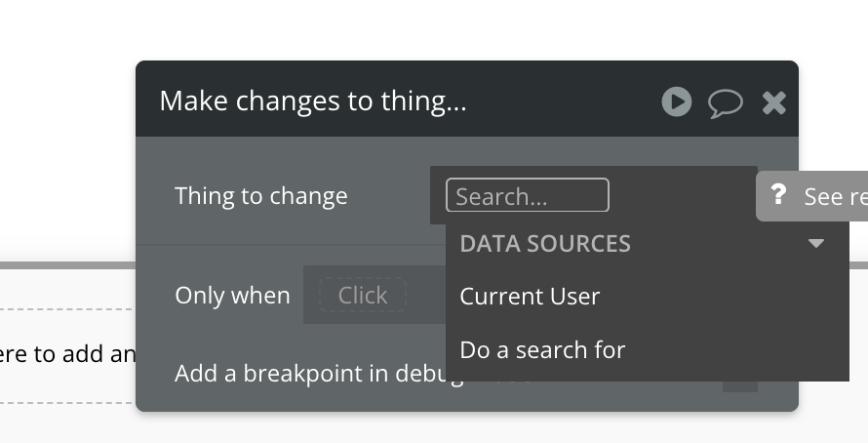
Task: Click the Search field in the dropdown
Action: (527, 196)
